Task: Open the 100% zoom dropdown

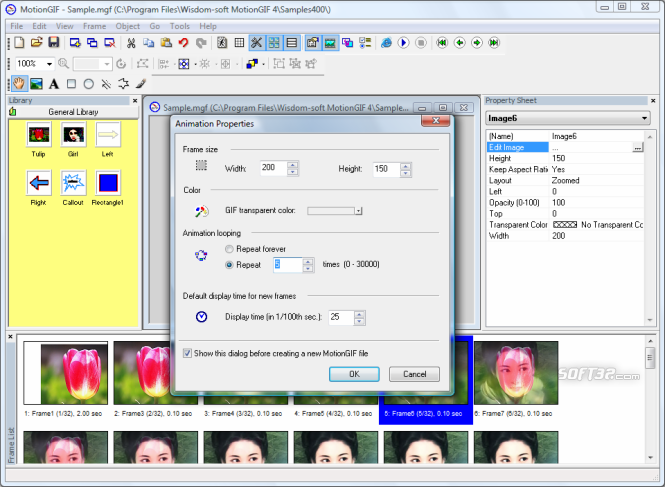Action: point(49,64)
